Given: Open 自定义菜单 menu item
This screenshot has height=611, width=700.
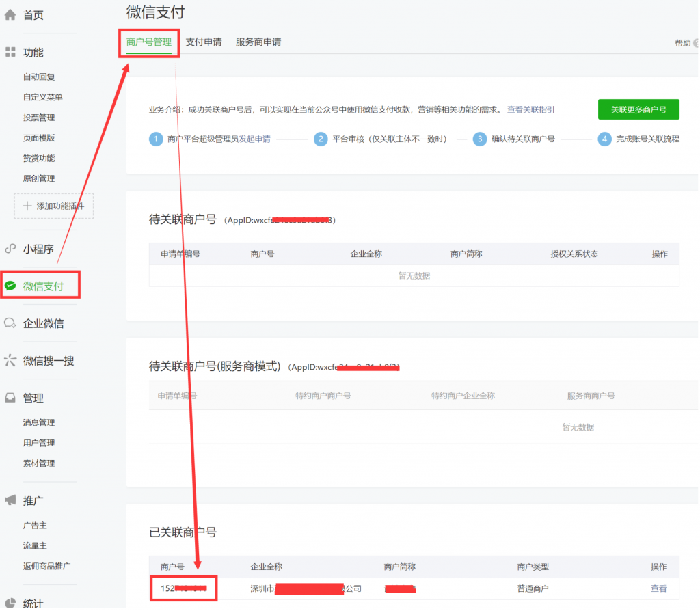Looking at the screenshot, I should pyautogui.click(x=43, y=97).
